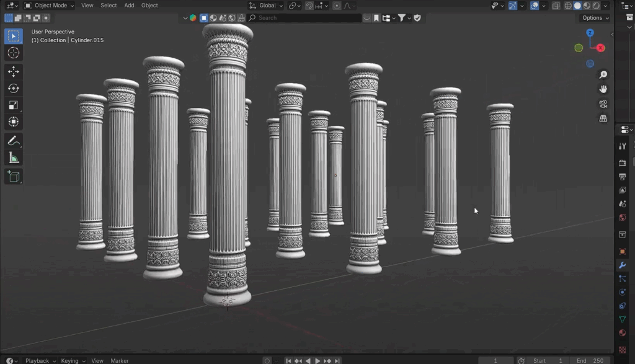Click the camera view icon in viewport
The image size is (635, 364).
click(x=603, y=104)
